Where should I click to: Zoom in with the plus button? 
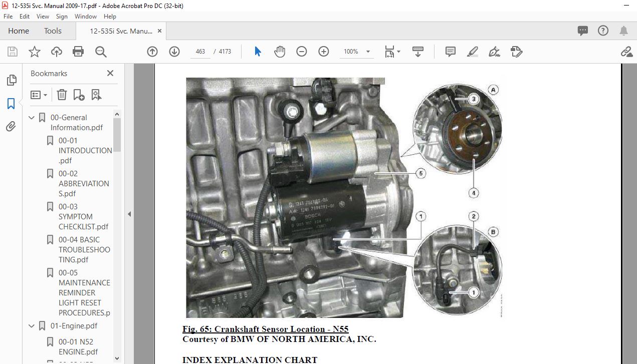tap(324, 52)
